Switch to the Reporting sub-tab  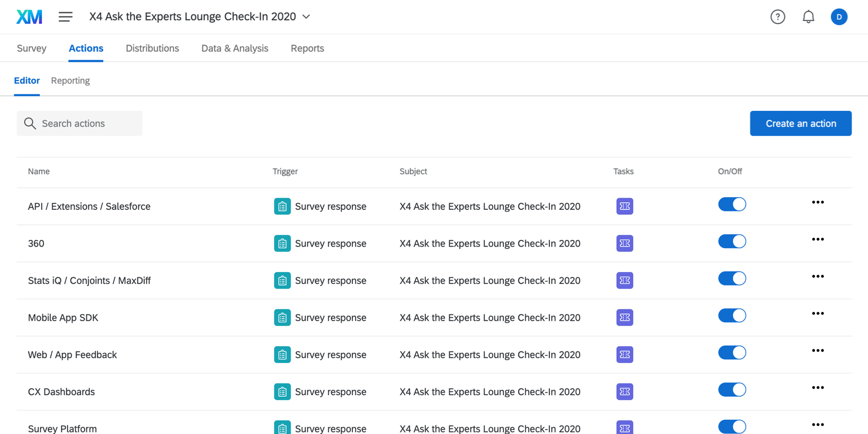pos(70,81)
